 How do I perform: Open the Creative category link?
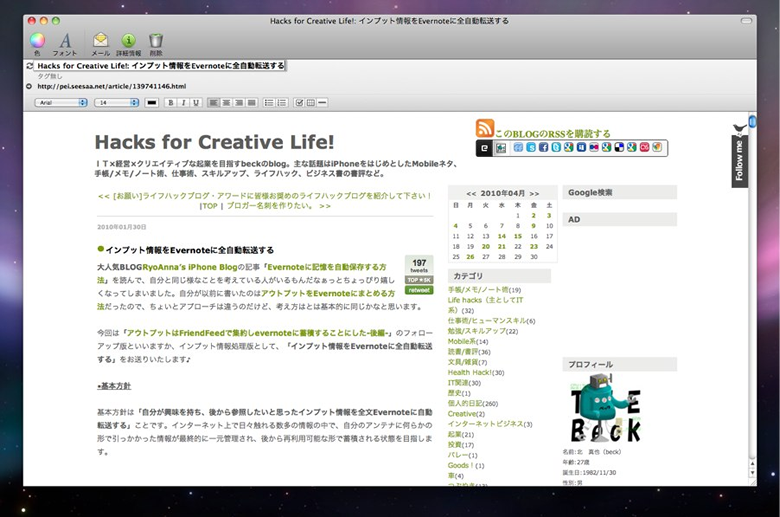point(462,414)
